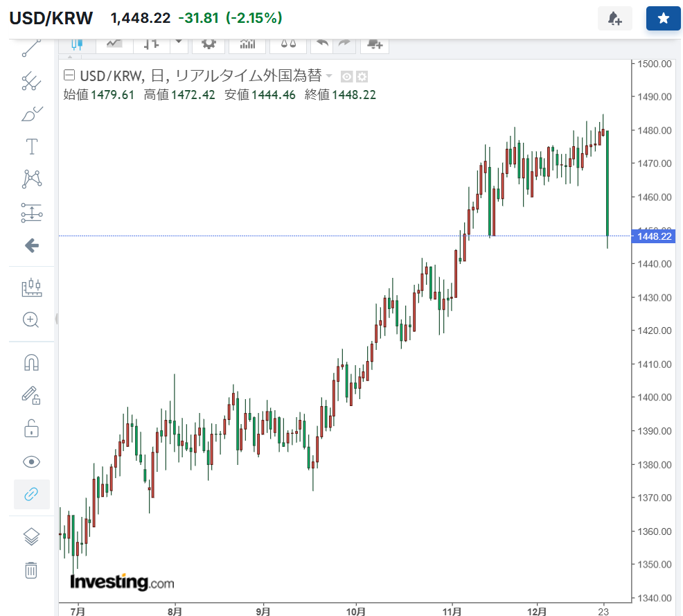Pick the XABCD pattern tool
The width and height of the screenshot is (683, 616).
(31, 179)
